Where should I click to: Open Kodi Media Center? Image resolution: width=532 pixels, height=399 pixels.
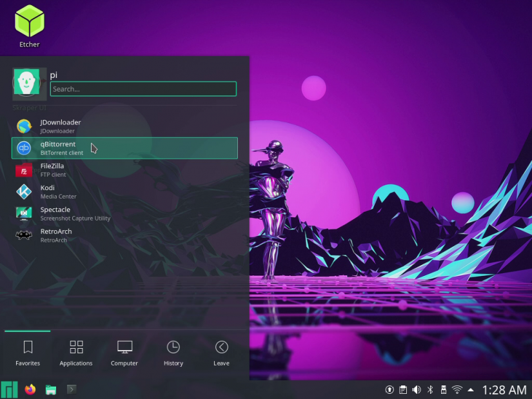click(47, 191)
